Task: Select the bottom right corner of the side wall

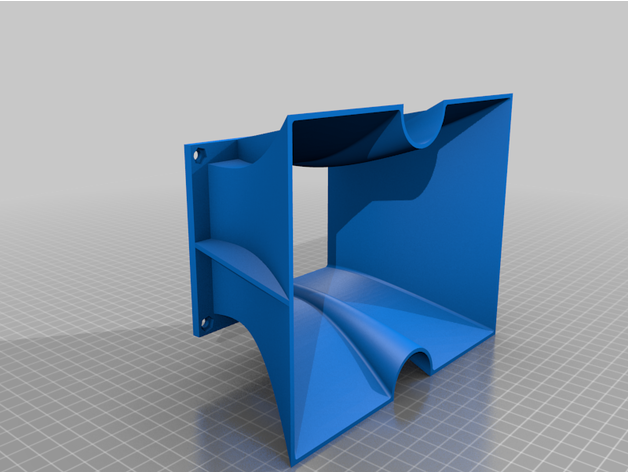Action: (493, 335)
